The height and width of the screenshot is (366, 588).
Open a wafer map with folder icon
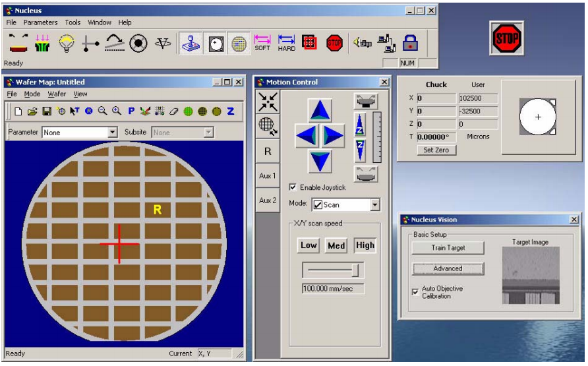32,111
